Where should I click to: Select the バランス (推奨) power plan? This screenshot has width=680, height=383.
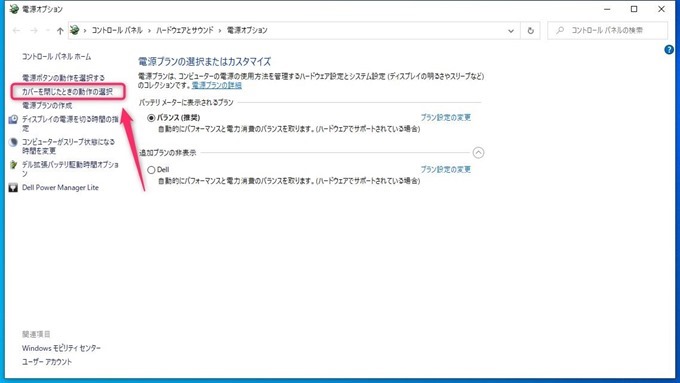(x=151, y=118)
